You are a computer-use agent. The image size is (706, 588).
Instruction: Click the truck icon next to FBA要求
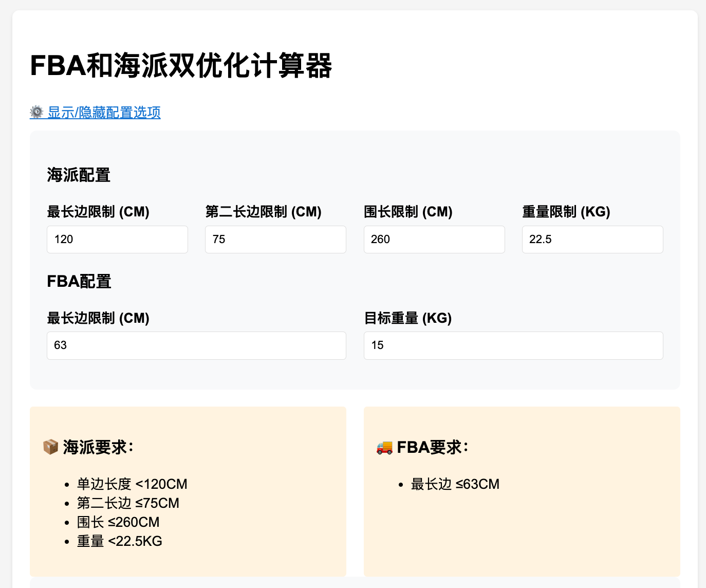tap(384, 447)
